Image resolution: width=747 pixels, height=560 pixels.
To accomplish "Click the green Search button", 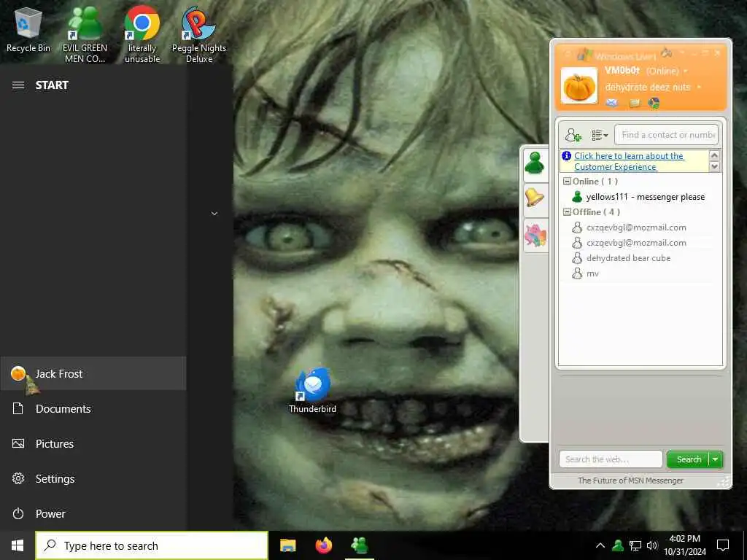I will tap(689, 459).
